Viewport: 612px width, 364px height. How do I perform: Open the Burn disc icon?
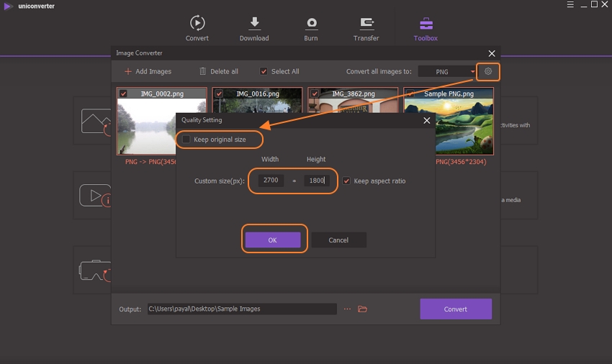(311, 23)
